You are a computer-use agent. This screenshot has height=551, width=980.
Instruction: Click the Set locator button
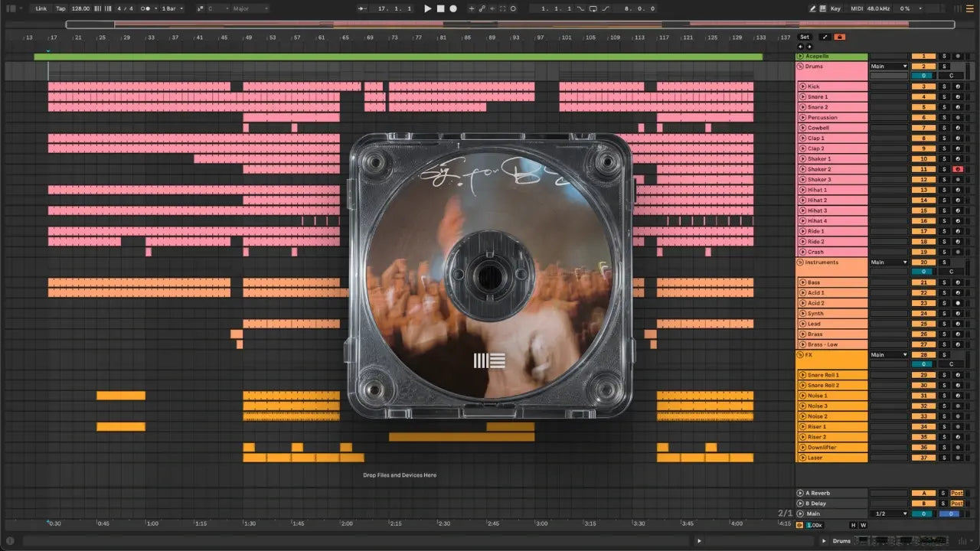[x=804, y=37]
